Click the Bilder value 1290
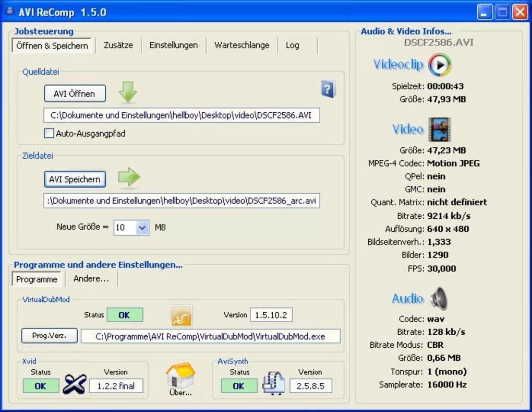532x412 pixels. [438, 255]
